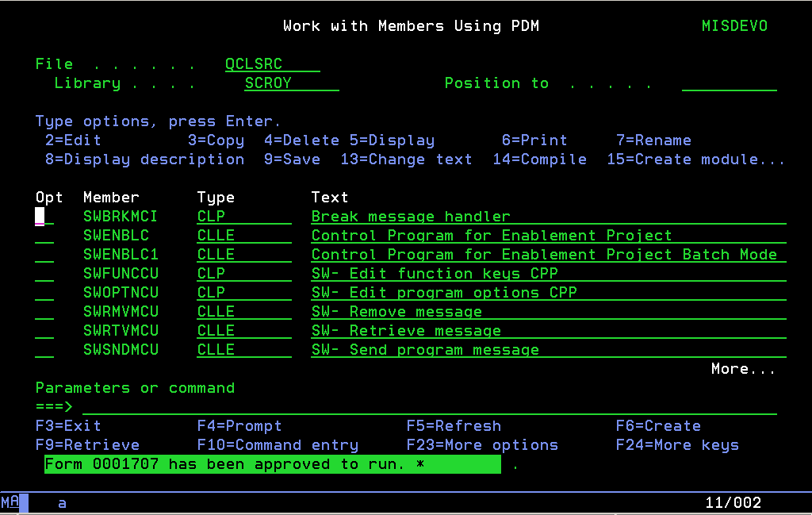The image size is (812, 515).
Task: Click the File name field QCLSRC
Action: (x=272, y=64)
